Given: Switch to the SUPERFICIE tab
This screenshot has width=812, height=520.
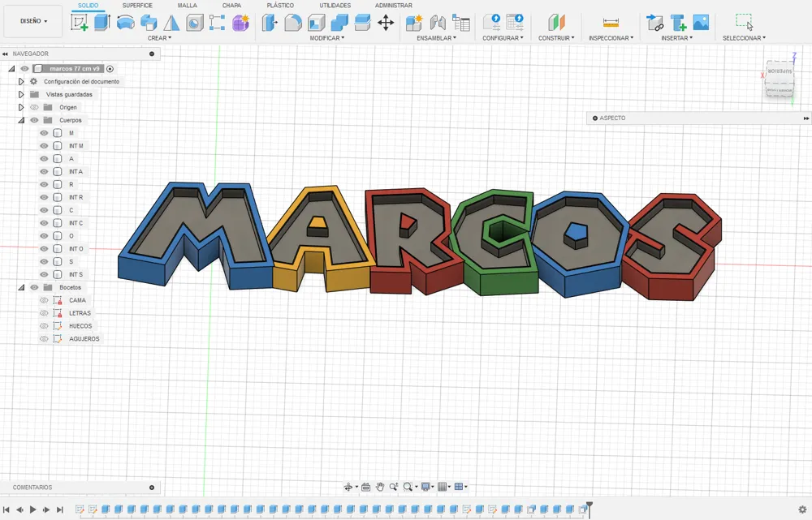Looking at the screenshot, I should 137,5.
